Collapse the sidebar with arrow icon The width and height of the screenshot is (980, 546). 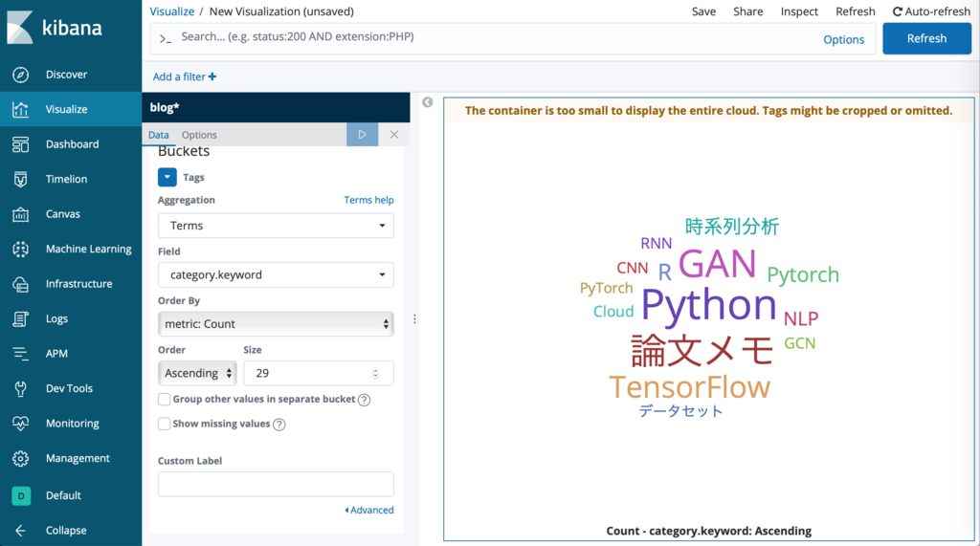tap(20, 531)
